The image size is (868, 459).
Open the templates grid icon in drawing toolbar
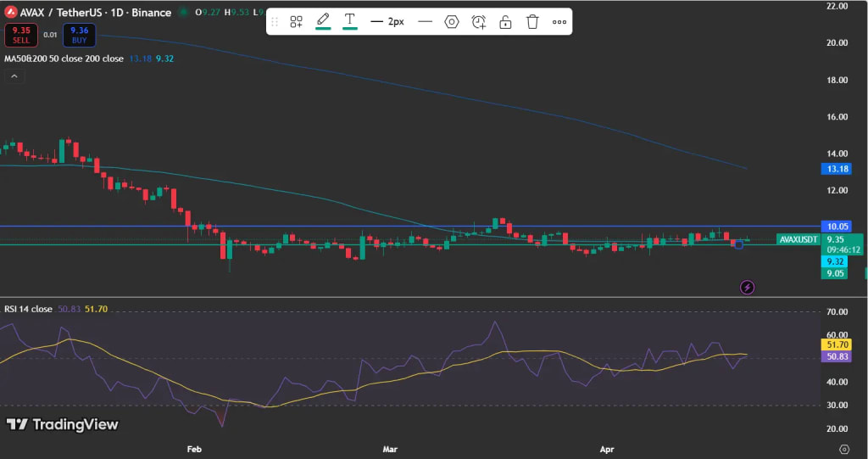point(296,21)
